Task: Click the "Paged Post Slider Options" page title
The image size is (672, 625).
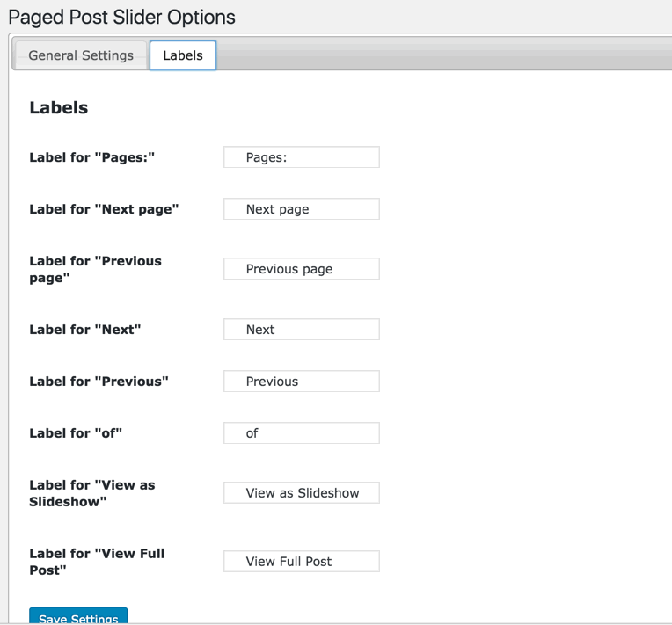Action: click(121, 17)
